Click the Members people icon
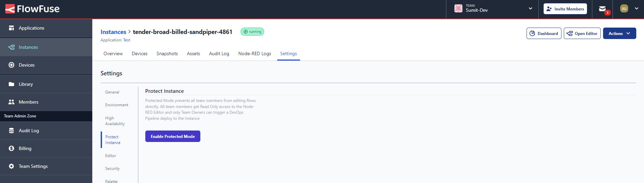644x183 pixels. [x=11, y=102]
